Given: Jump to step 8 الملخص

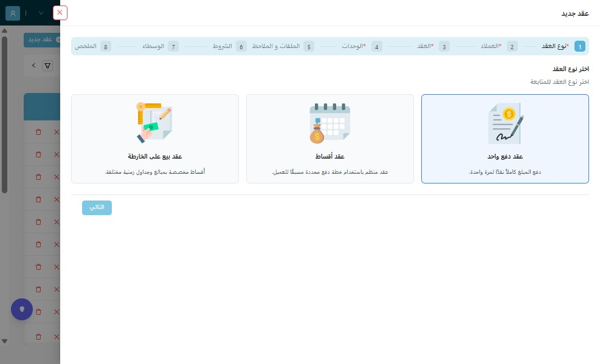Looking at the screenshot, I should (92, 46).
